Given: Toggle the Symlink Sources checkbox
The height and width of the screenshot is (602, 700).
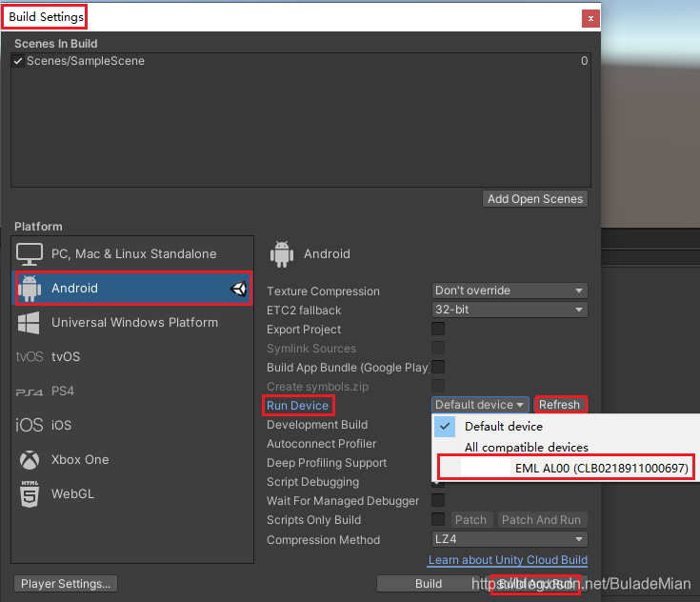Looking at the screenshot, I should [x=438, y=348].
